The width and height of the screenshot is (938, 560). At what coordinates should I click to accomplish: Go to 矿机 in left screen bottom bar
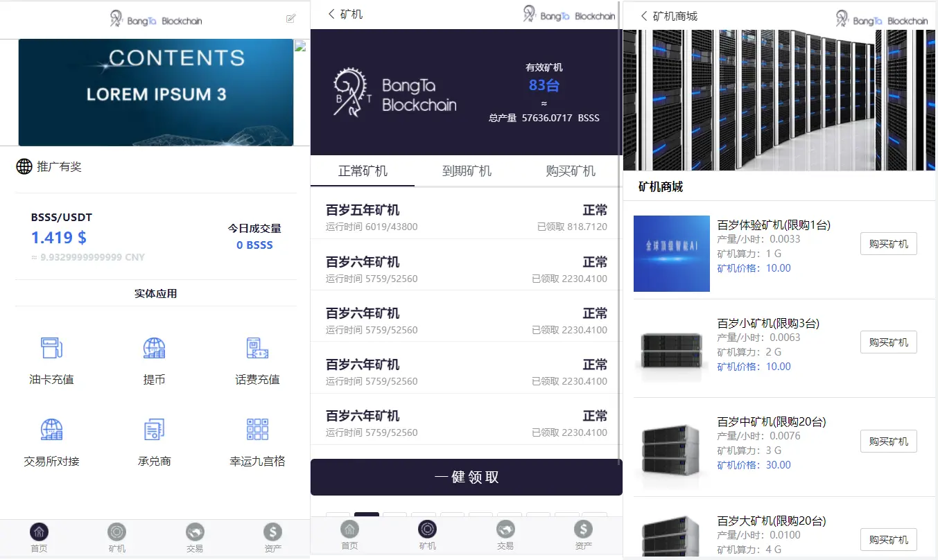116,538
